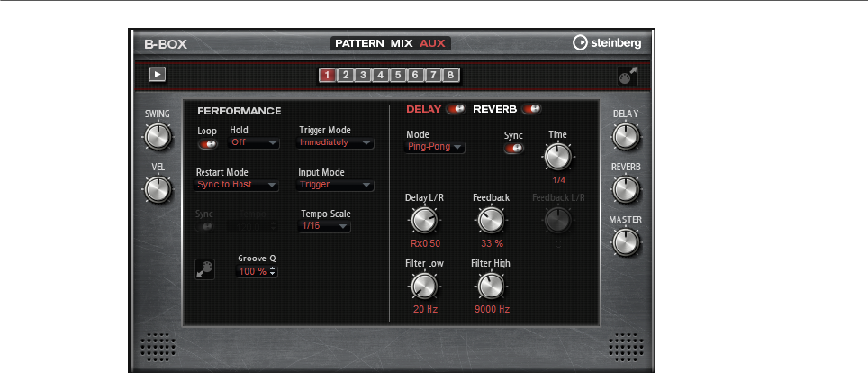Click the PERFORMANCE heading
Screen dimensions: 868x373
coord(240,111)
